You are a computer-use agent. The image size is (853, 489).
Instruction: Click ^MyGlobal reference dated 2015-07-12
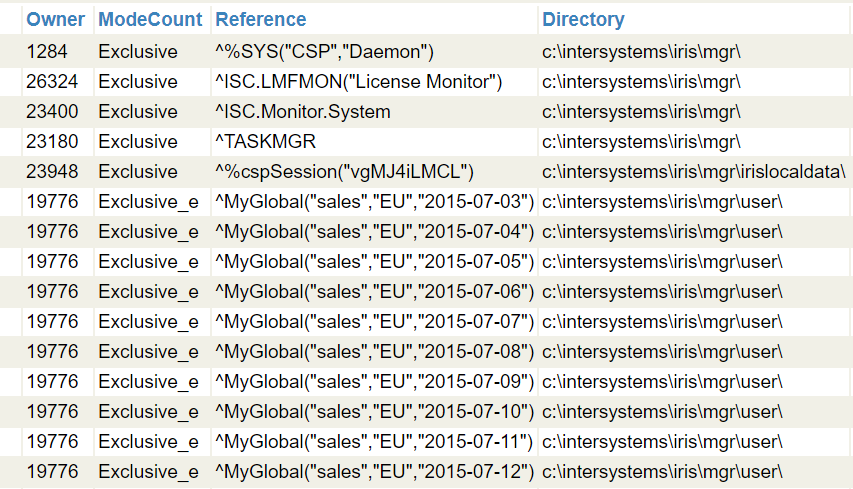(x=375, y=471)
